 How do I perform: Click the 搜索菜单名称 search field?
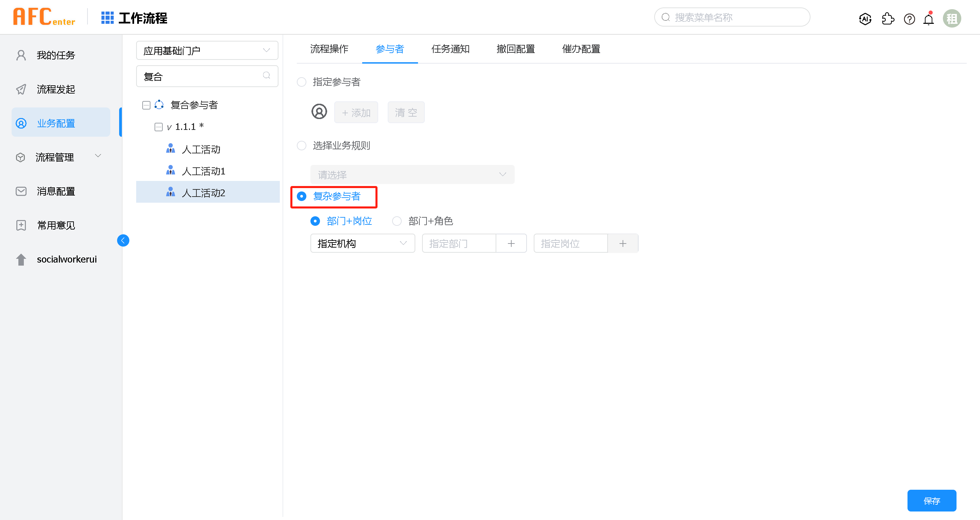coord(732,17)
